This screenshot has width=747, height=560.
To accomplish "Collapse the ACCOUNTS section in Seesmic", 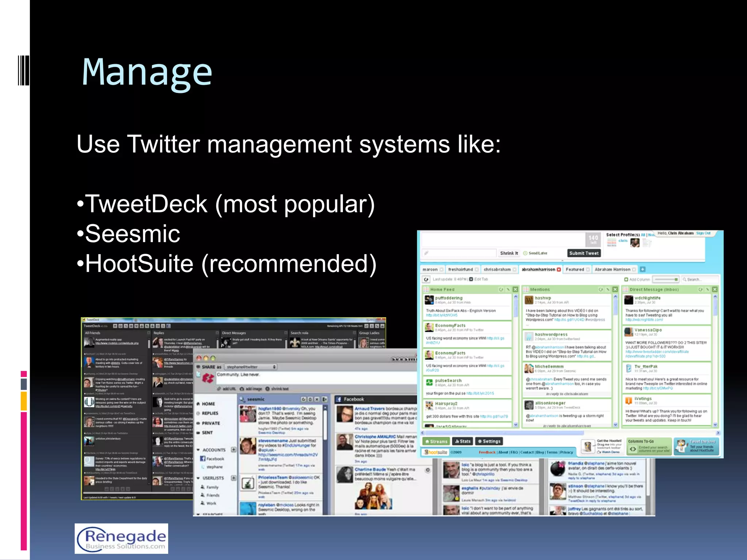I will coord(198,450).
